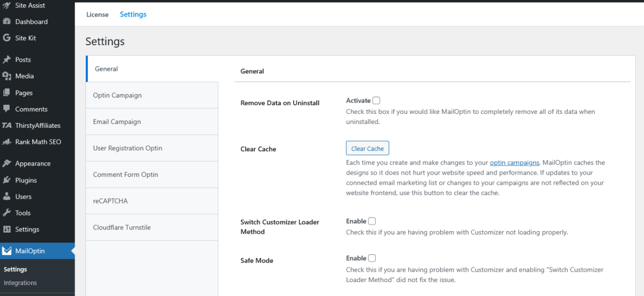Click the Rank Math SEO icon
644x296 pixels.
pyautogui.click(x=7, y=142)
